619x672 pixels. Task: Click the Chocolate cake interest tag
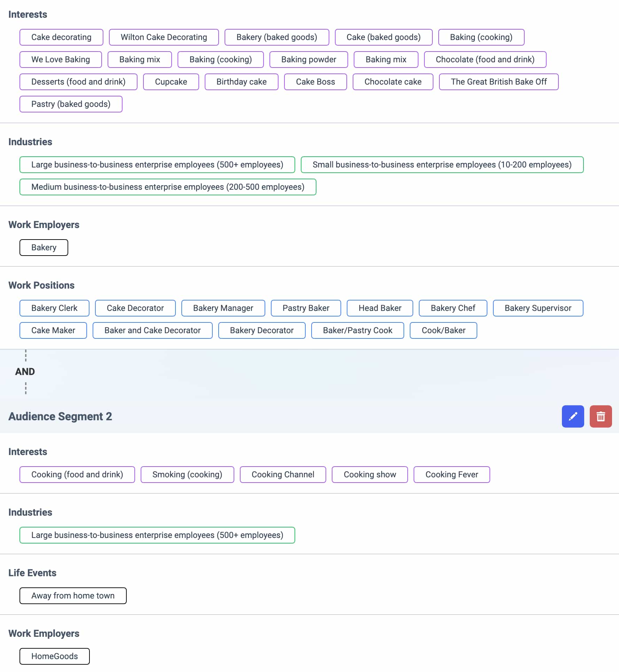point(393,82)
